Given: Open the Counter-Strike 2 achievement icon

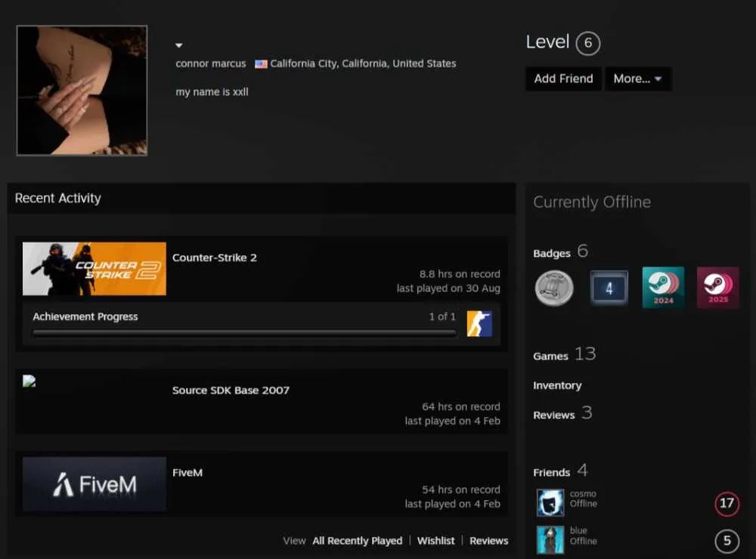Looking at the screenshot, I should point(479,323).
